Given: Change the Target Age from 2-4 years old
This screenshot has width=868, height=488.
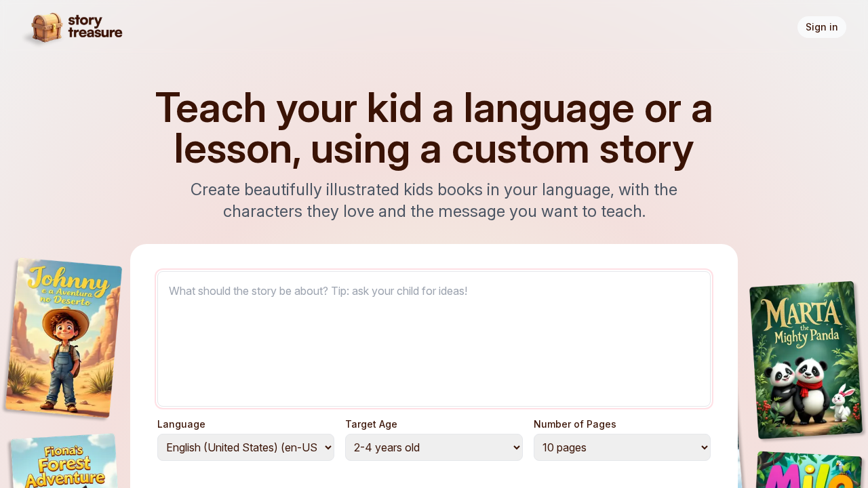Looking at the screenshot, I should coord(433,447).
